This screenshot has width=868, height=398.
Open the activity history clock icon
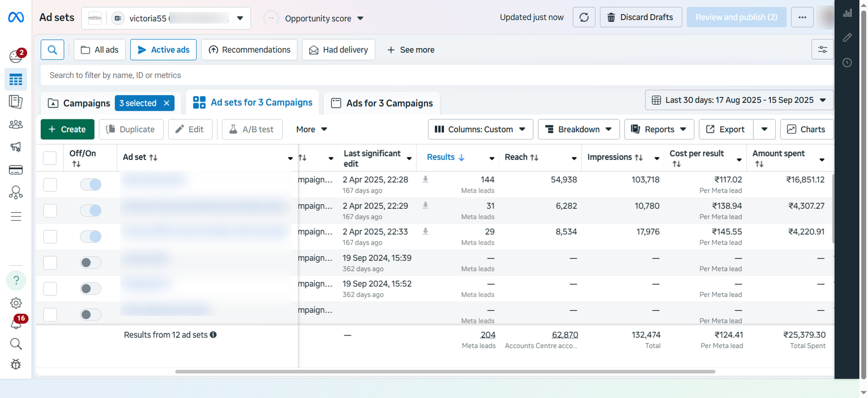[x=847, y=63]
